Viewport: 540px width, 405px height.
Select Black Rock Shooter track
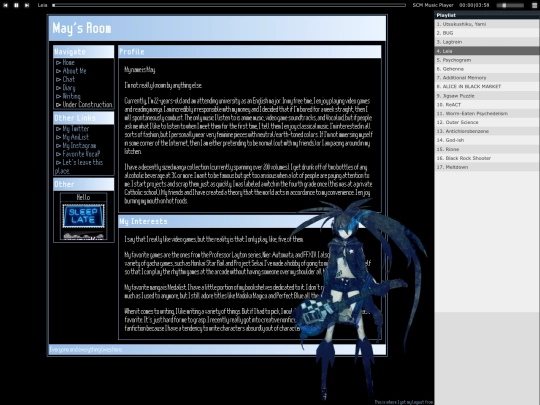(487, 158)
